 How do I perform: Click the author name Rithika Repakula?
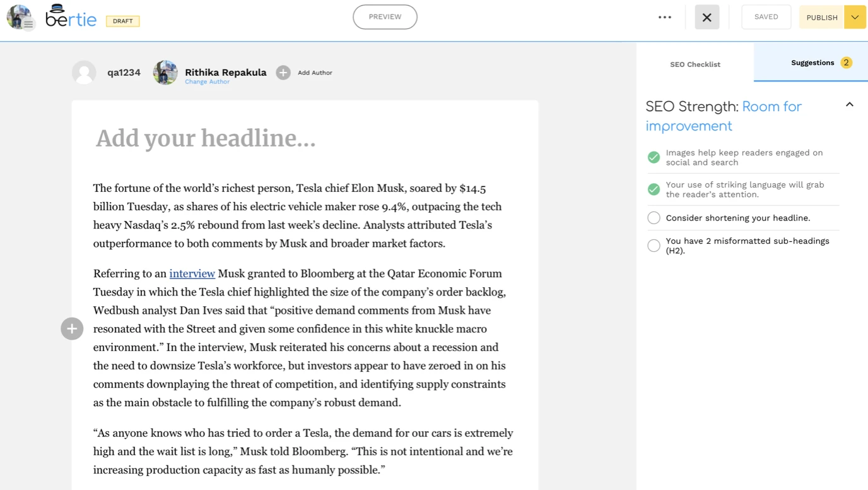coord(225,72)
